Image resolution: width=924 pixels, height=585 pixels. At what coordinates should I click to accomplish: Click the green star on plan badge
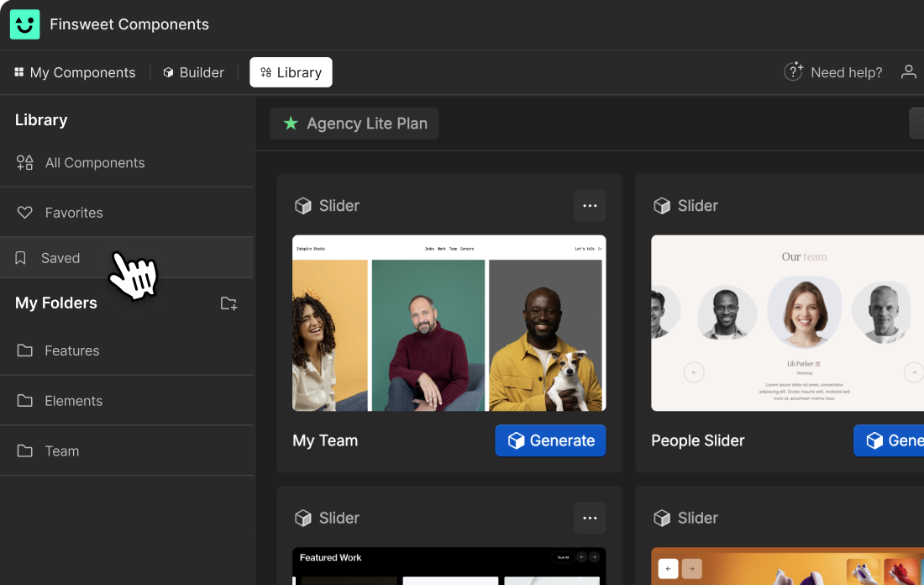pyautogui.click(x=291, y=124)
